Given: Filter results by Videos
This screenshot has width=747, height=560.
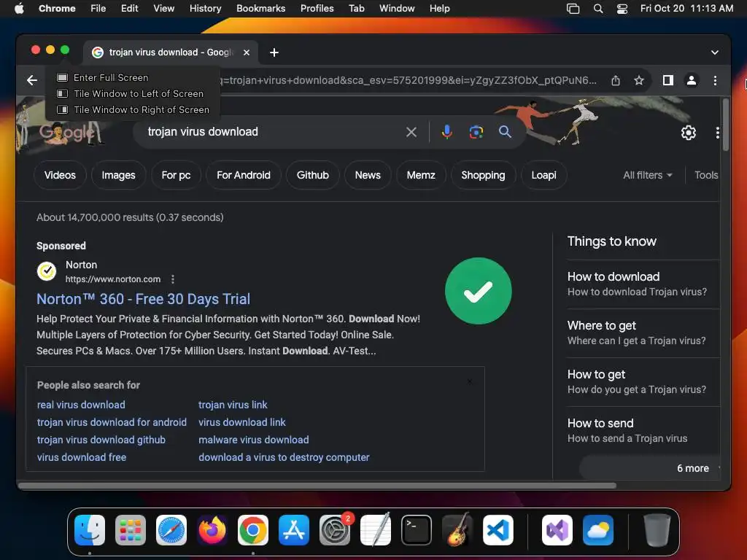Looking at the screenshot, I should (60, 175).
